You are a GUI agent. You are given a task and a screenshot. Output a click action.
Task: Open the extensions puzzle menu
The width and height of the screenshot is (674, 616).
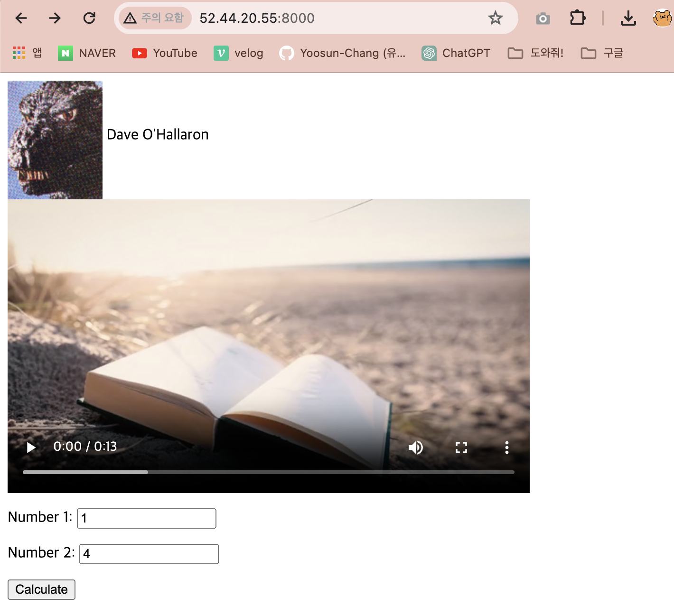click(578, 18)
